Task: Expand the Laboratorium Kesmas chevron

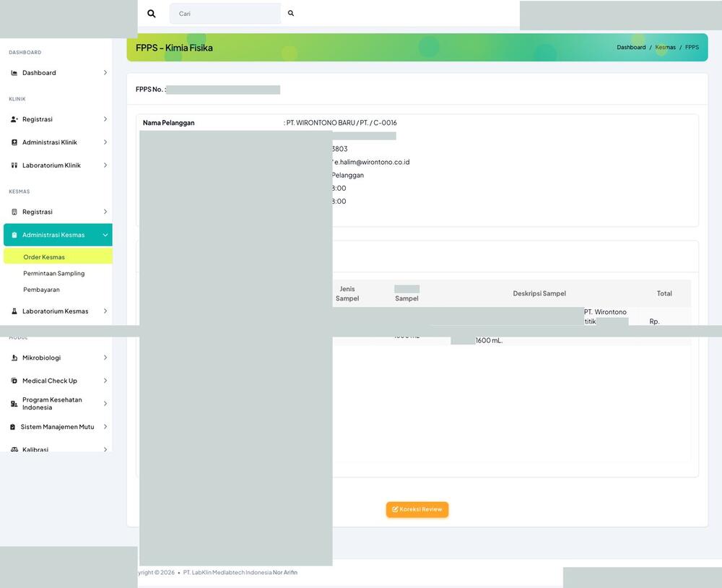Action: pyautogui.click(x=105, y=311)
